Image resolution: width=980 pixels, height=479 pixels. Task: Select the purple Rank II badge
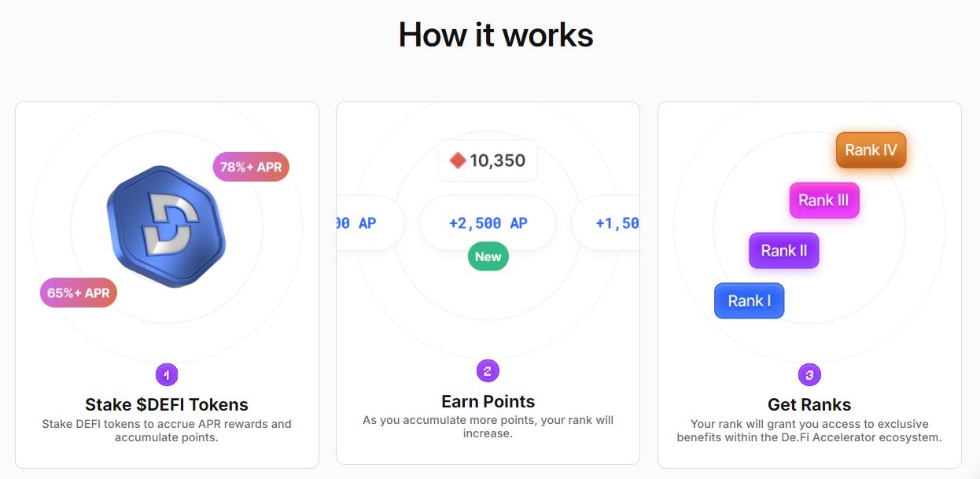783,251
